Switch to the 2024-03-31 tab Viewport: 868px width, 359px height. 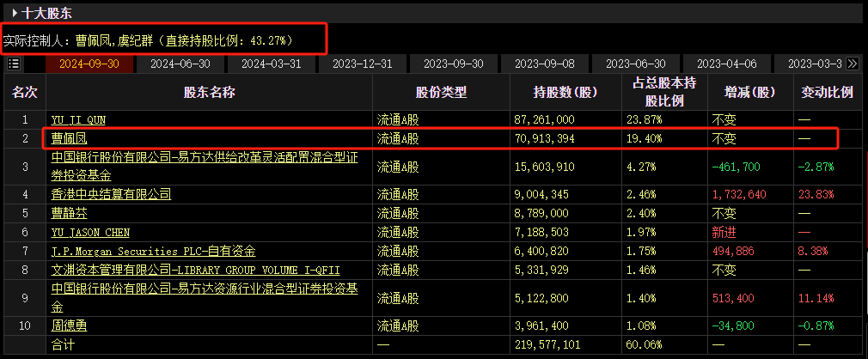(x=272, y=64)
